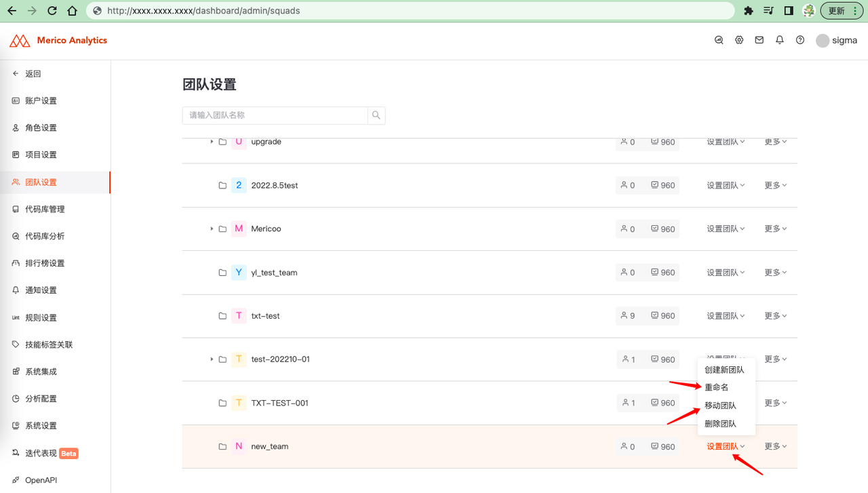Select the new_team team name
The height and width of the screenshot is (493, 868).
(x=270, y=446)
